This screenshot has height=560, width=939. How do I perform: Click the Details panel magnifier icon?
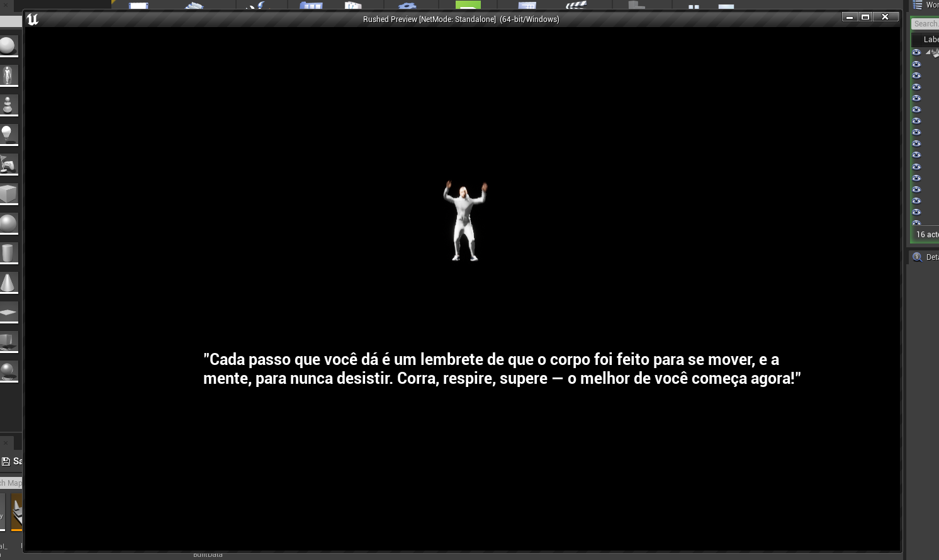(917, 257)
